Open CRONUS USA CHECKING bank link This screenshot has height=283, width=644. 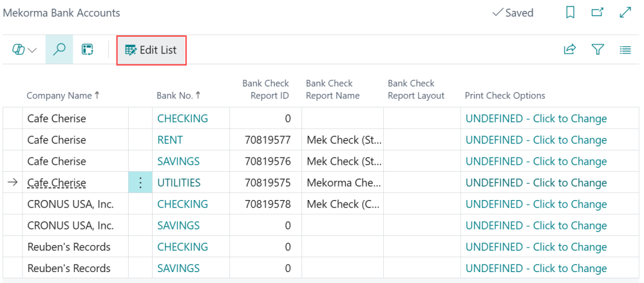[x=183, y=204]
